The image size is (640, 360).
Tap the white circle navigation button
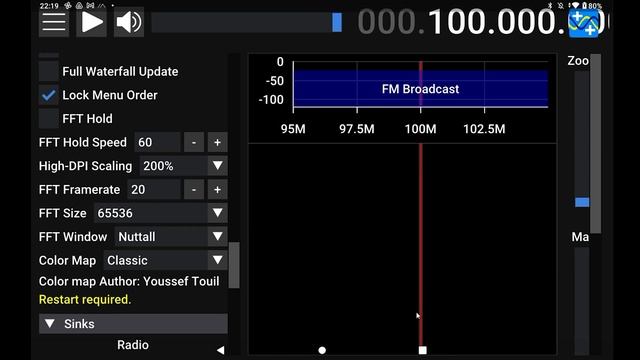point(322,350)
